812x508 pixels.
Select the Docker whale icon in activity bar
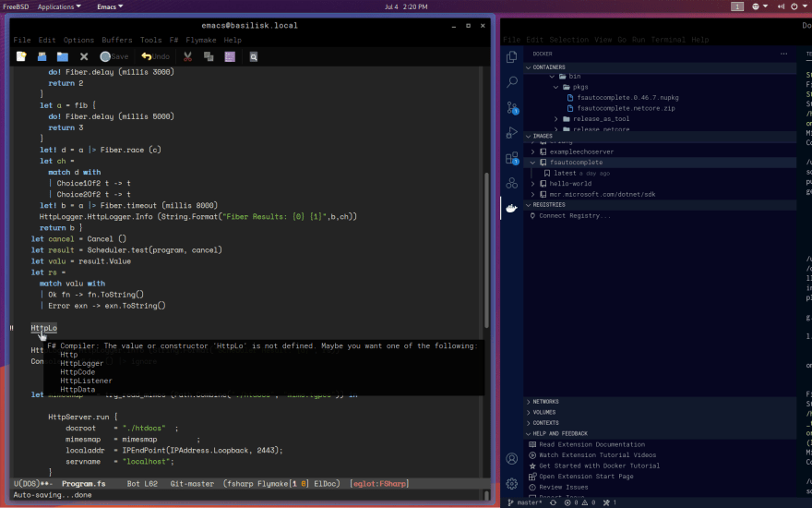[511, 208]
